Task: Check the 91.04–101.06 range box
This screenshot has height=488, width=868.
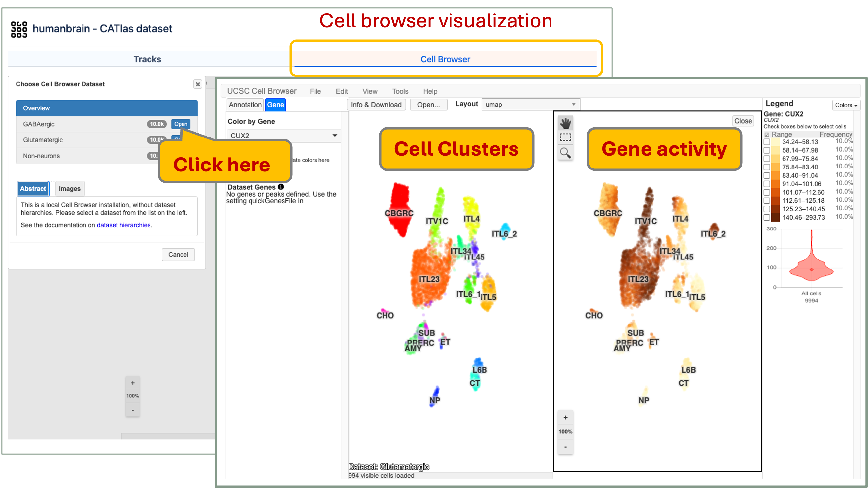Action: 767,184
